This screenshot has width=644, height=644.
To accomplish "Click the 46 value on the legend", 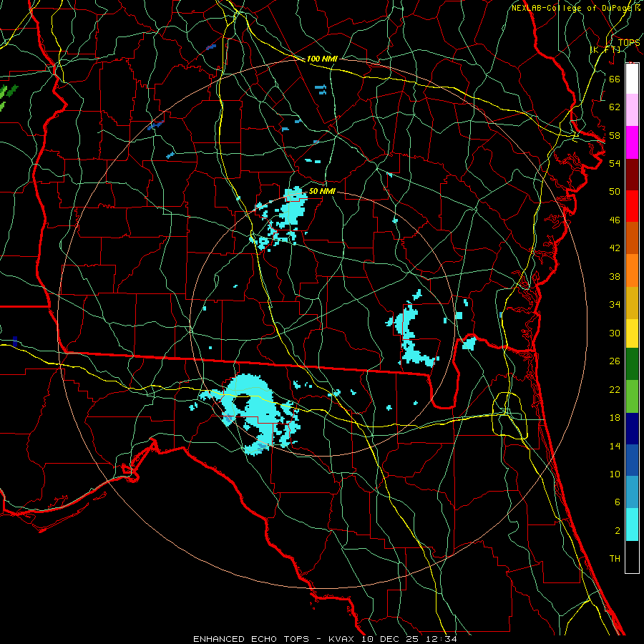I will [x=615, y=220].
